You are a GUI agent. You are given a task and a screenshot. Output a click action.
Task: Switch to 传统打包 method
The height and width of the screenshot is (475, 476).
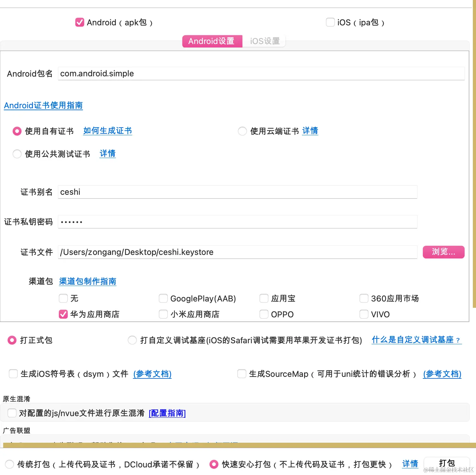(9, 464)
